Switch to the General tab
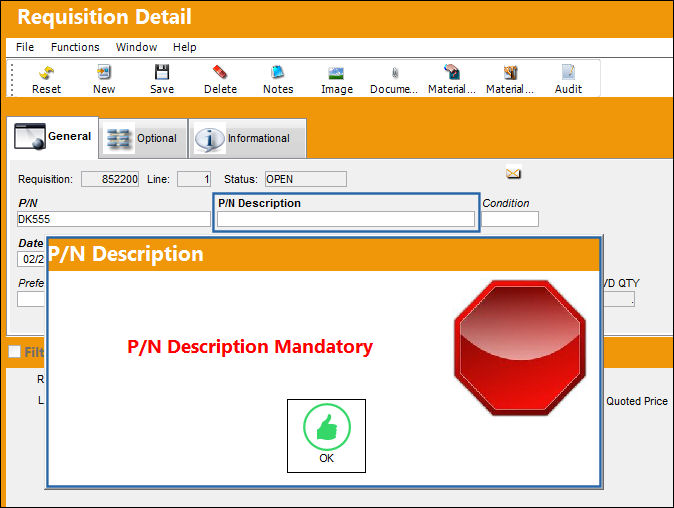 52,137
